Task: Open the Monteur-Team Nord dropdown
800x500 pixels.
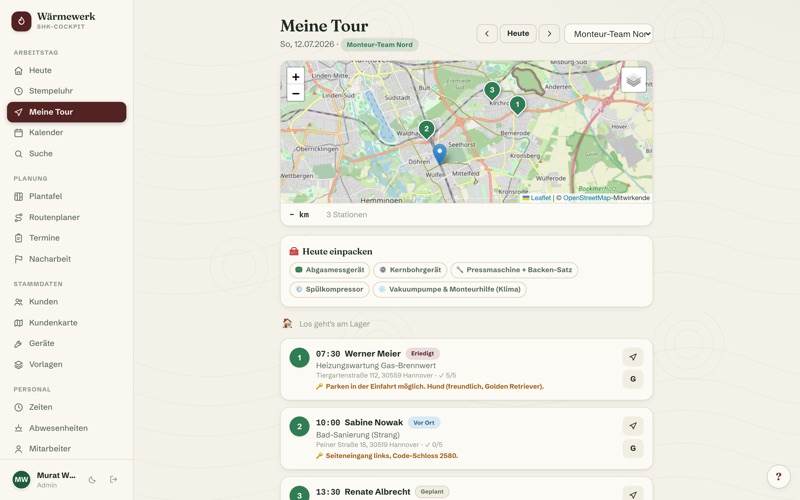Action: (608, 34)
